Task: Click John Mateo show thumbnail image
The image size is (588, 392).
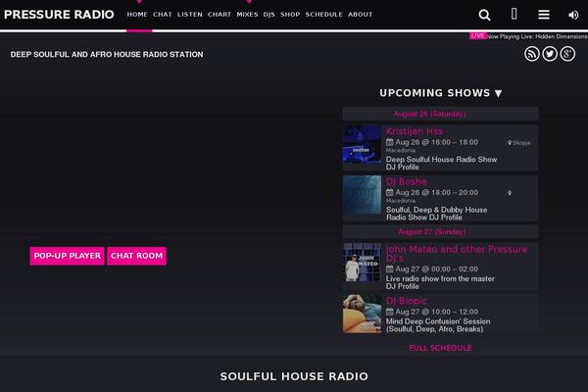Action: pos(363,263)
